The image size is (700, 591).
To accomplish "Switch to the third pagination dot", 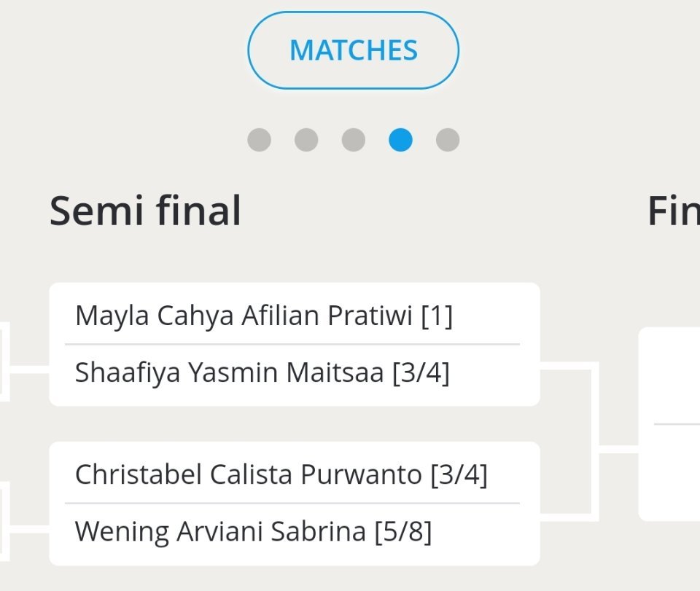I will pos(353,139).
